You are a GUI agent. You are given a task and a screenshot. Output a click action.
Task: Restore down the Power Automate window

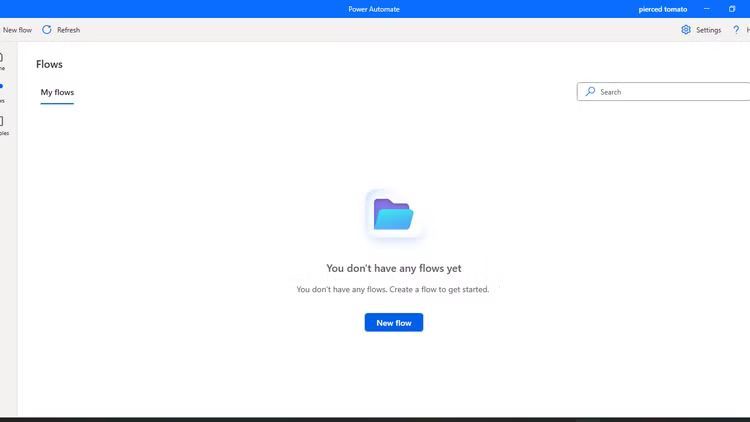tap(732, 9)
